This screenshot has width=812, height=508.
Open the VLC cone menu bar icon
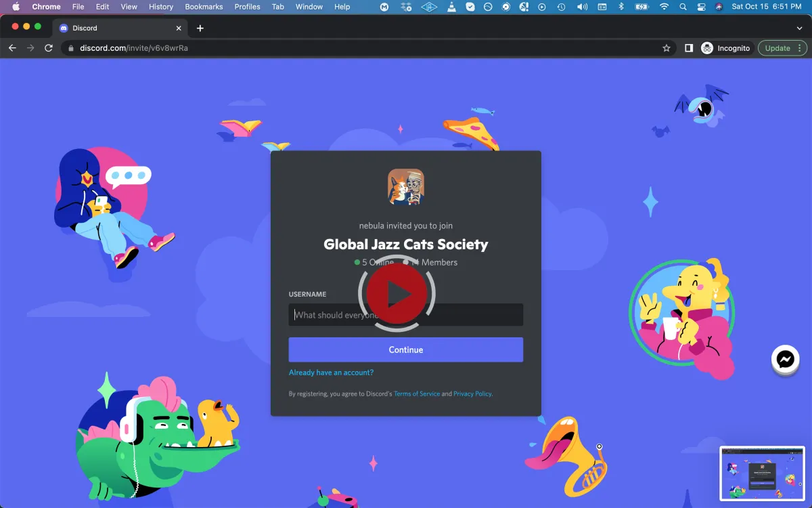451,7
